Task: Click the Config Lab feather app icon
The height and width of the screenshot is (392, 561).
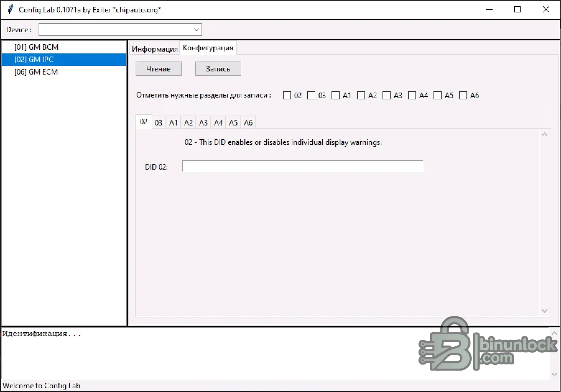Action: point(11,9)
